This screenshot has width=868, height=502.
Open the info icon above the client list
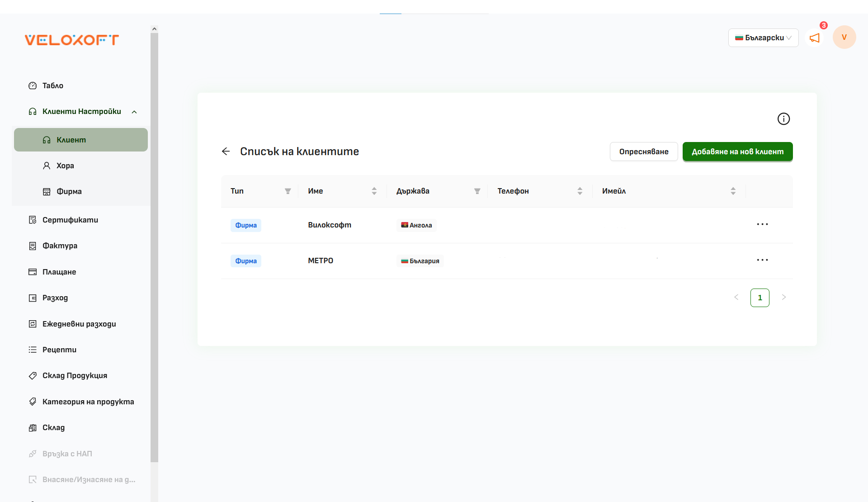(783, 118)
